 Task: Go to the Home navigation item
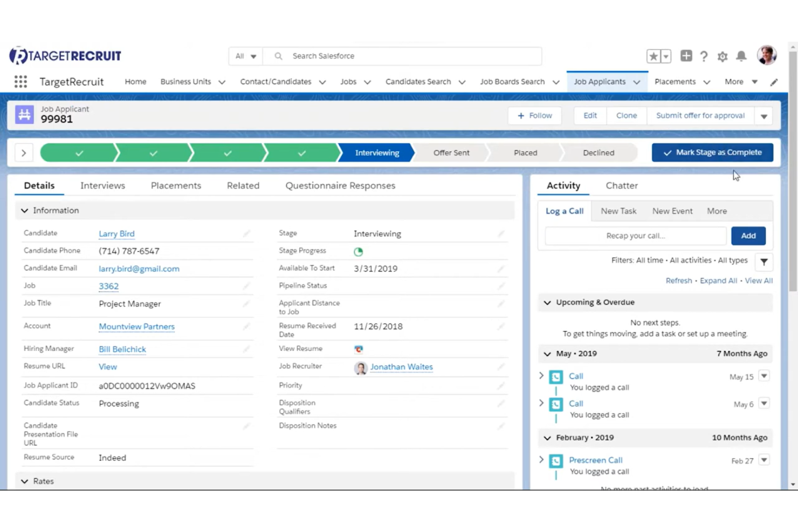tap(135, 81)
